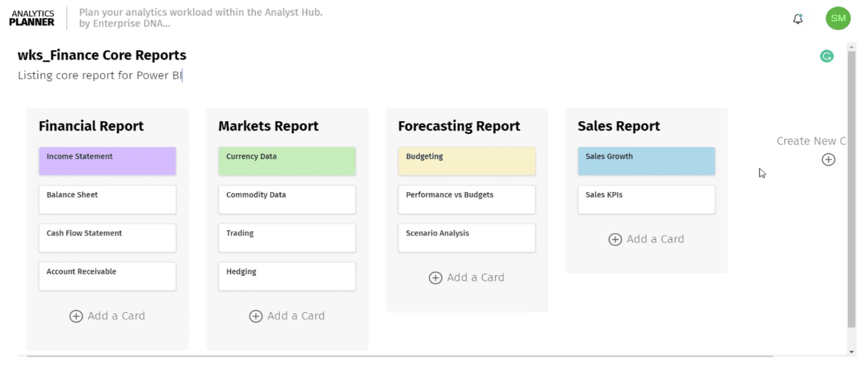Open the SM user avatar menu

point(838,18)
